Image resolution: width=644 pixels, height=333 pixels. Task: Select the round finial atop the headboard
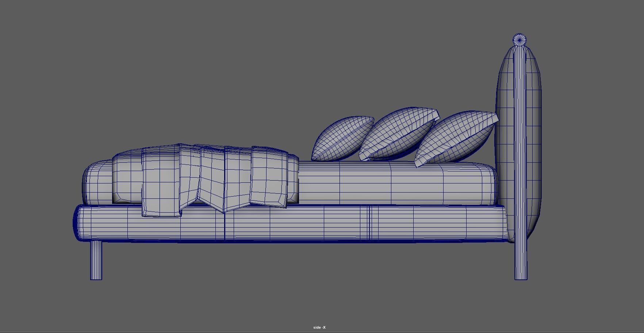520,40
